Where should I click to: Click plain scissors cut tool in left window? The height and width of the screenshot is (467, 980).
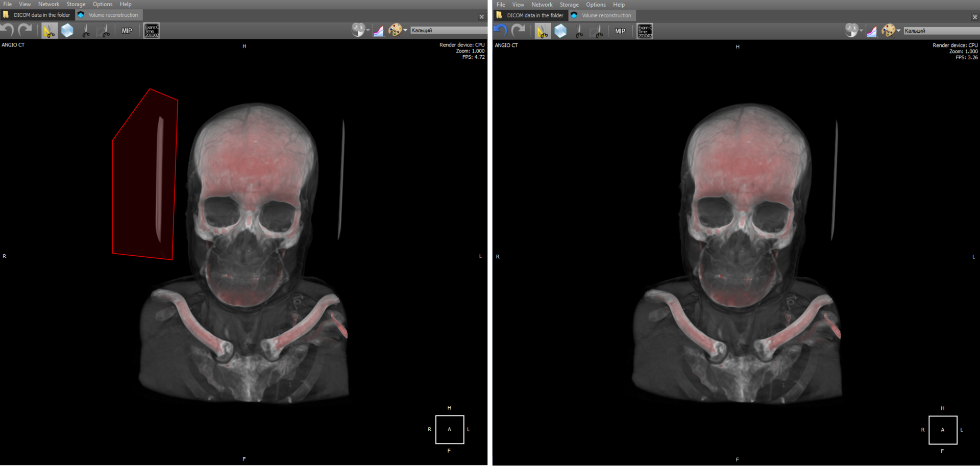click(86, 32)
